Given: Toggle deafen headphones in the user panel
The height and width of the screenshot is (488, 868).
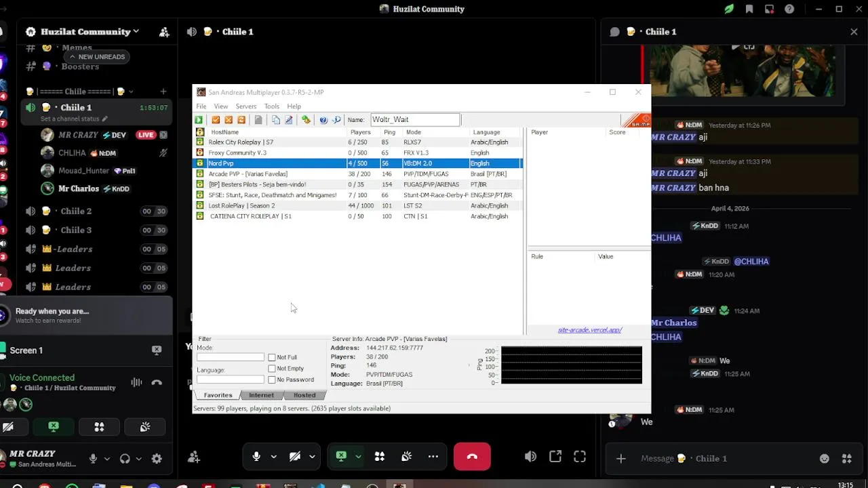Looking at the screenshot, I should point(125,459).
